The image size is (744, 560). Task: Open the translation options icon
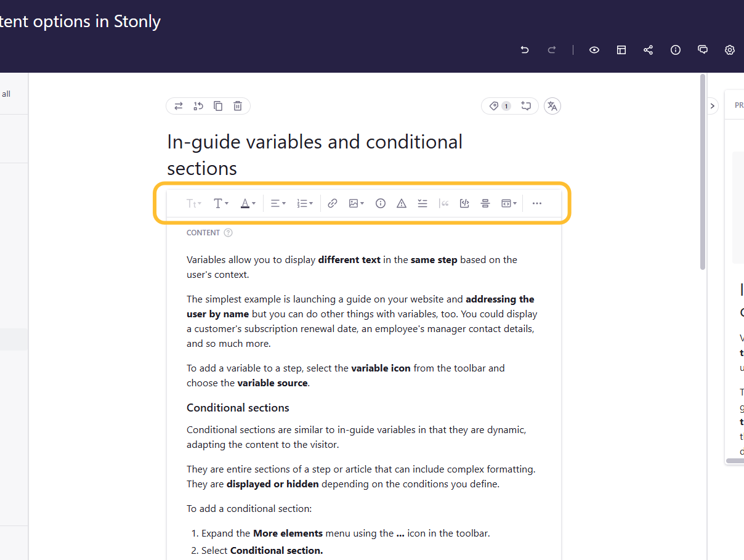pyautogui.click(x=552, y=105)
